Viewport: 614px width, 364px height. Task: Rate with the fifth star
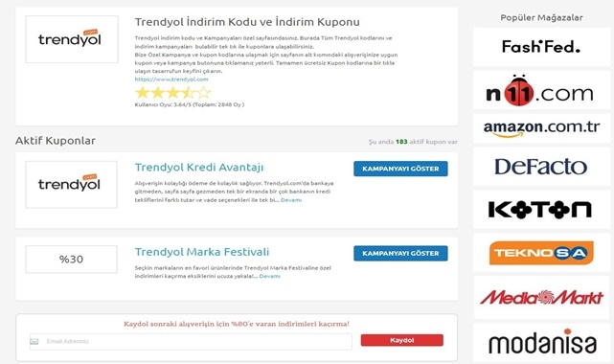click(x=204, y=93)
